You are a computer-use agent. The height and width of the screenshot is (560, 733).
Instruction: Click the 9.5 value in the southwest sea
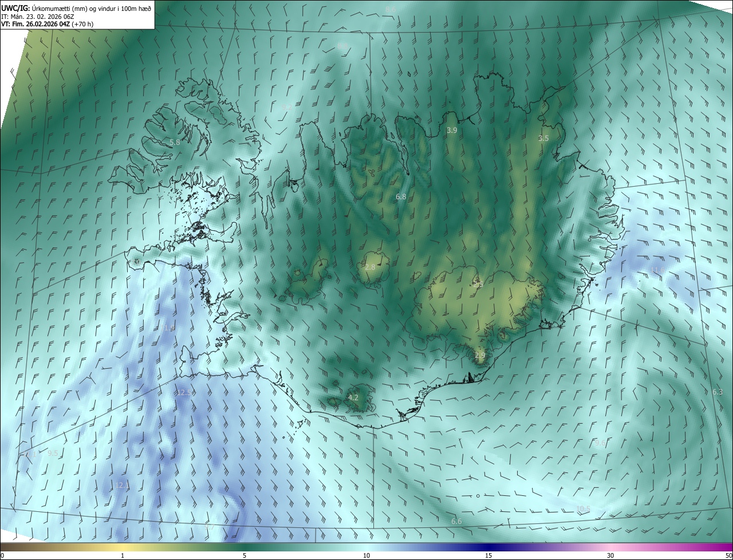pos(53,453)
